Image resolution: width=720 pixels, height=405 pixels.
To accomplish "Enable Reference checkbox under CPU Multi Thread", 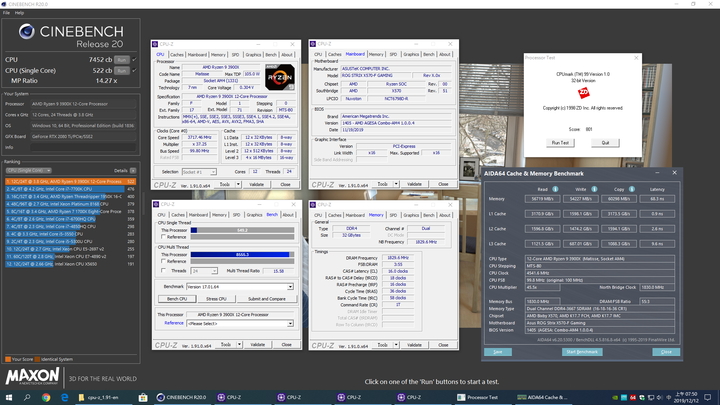I will point(163,261).
